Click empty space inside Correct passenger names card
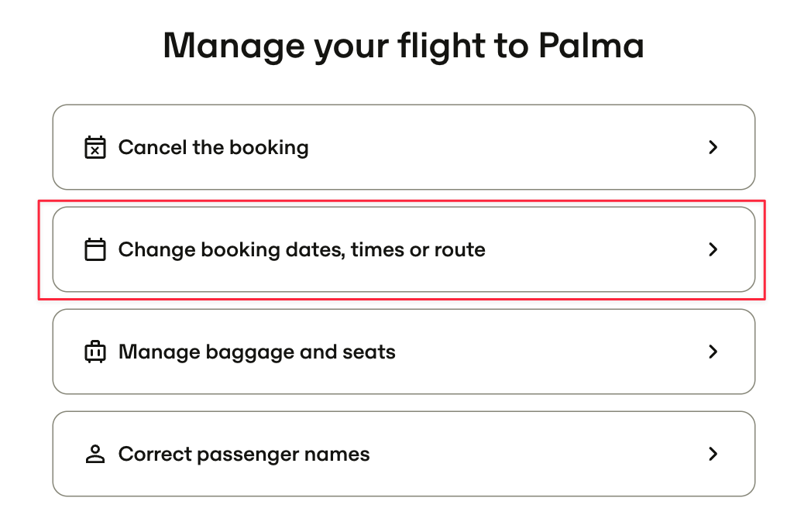This screenshot has height=532, width=811. (x=538, y=454)
